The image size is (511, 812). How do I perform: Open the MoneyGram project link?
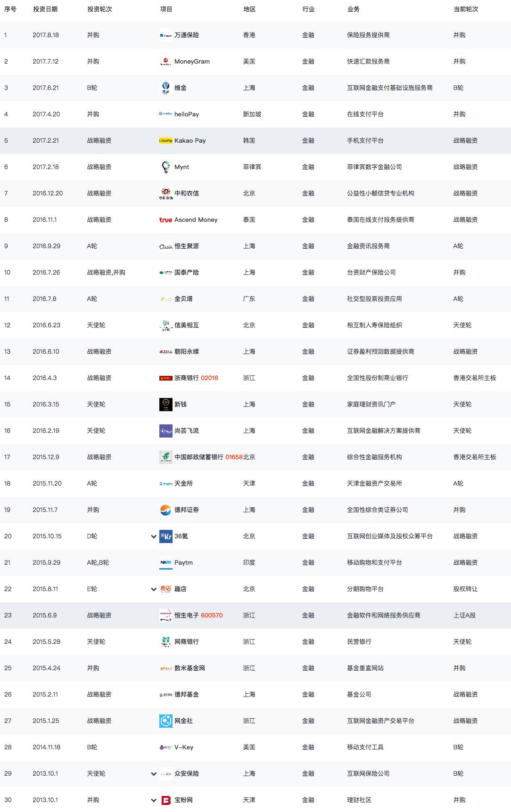[192, 62]
